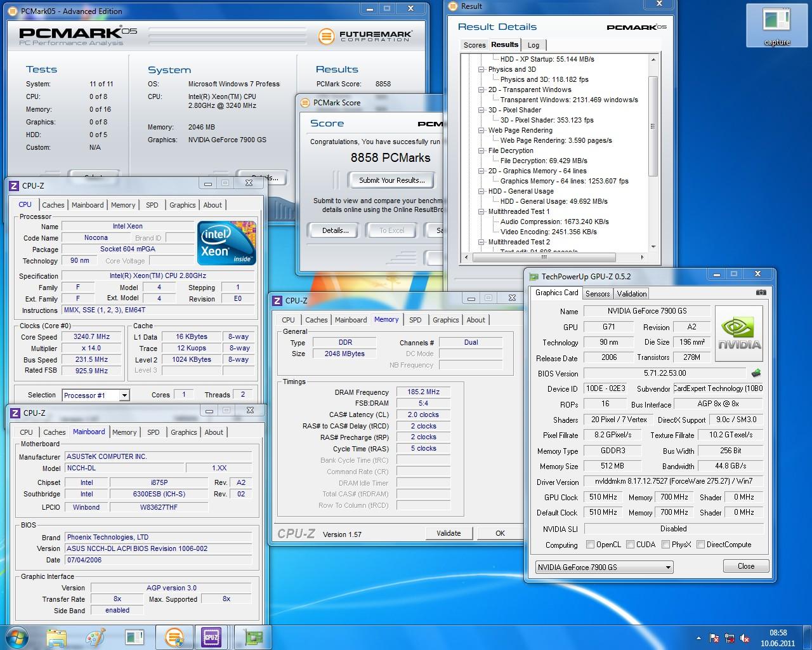Open About tab in CPU-Z Mainboard window
Image resolution: width=812 pixels, height=650 pixels.
214,432
